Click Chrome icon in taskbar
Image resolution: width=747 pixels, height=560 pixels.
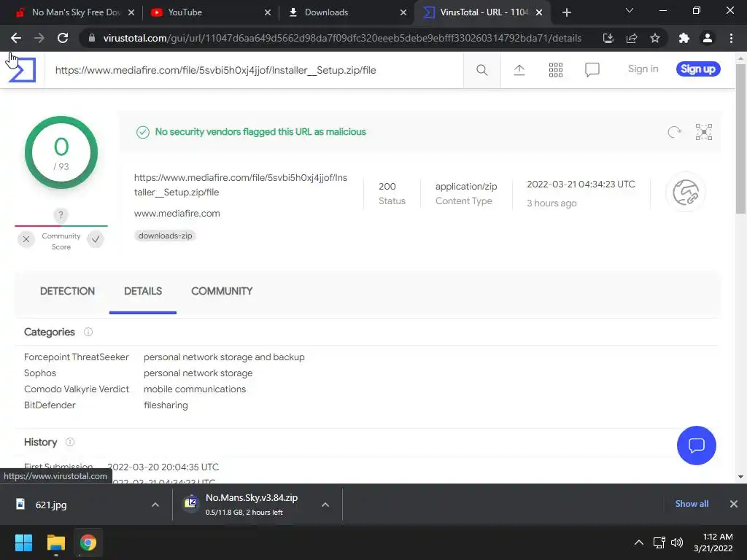tap(88, 542)
